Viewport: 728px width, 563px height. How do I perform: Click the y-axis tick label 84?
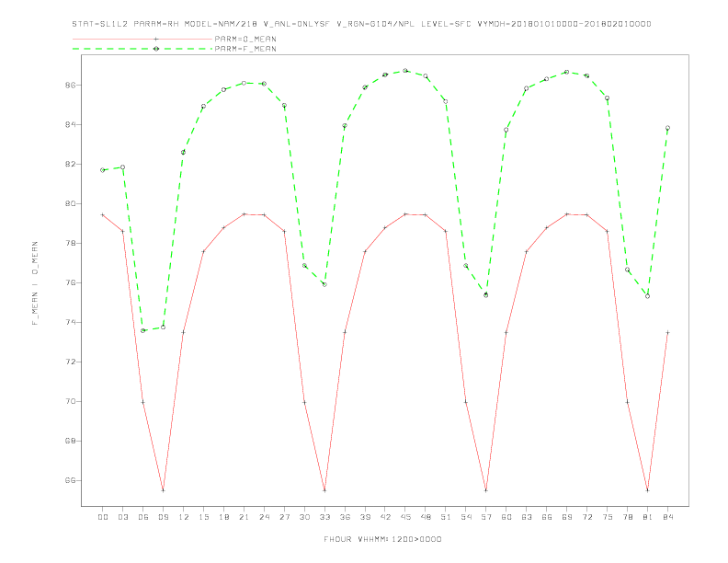70,125
